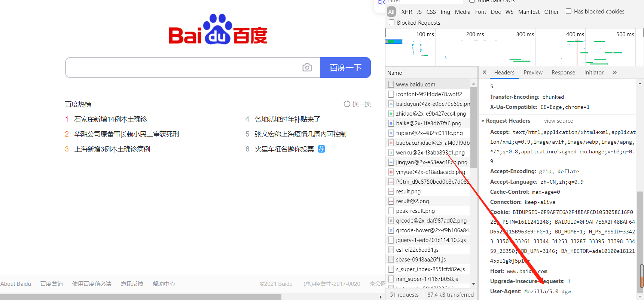
Task: Filter requests by Doc type
Action: 496,12
